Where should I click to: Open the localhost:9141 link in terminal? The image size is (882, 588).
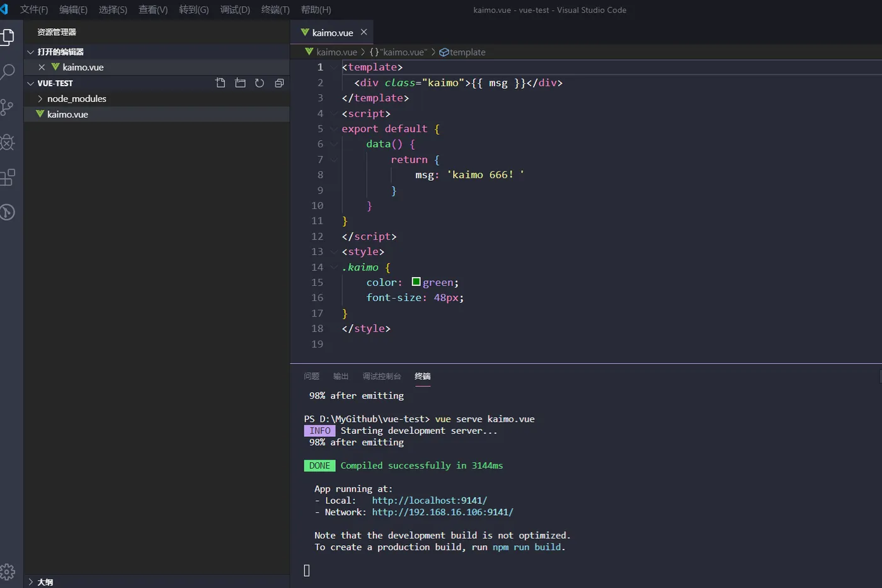430,500
